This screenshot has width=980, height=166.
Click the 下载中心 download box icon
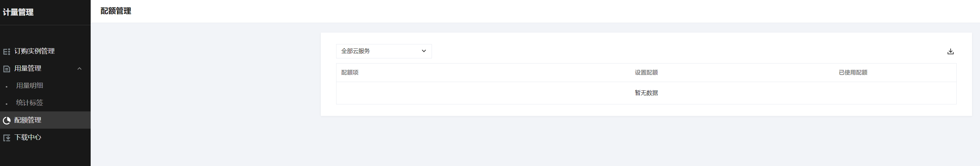(6, 138)
